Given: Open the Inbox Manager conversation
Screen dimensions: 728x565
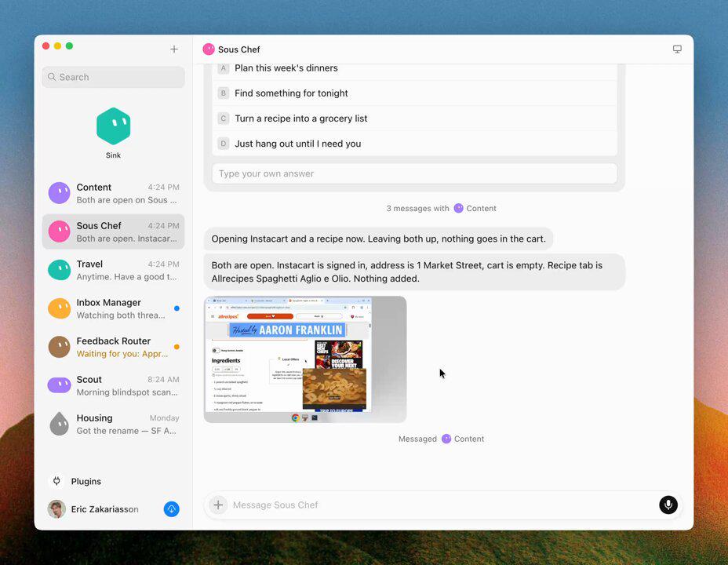Looking at the screenshot, I should 113,308.
